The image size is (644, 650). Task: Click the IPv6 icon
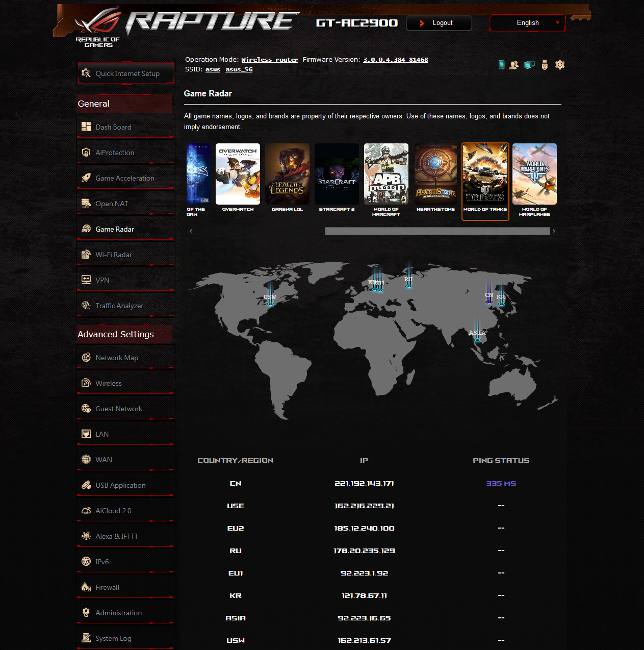(x=86, y=562)
